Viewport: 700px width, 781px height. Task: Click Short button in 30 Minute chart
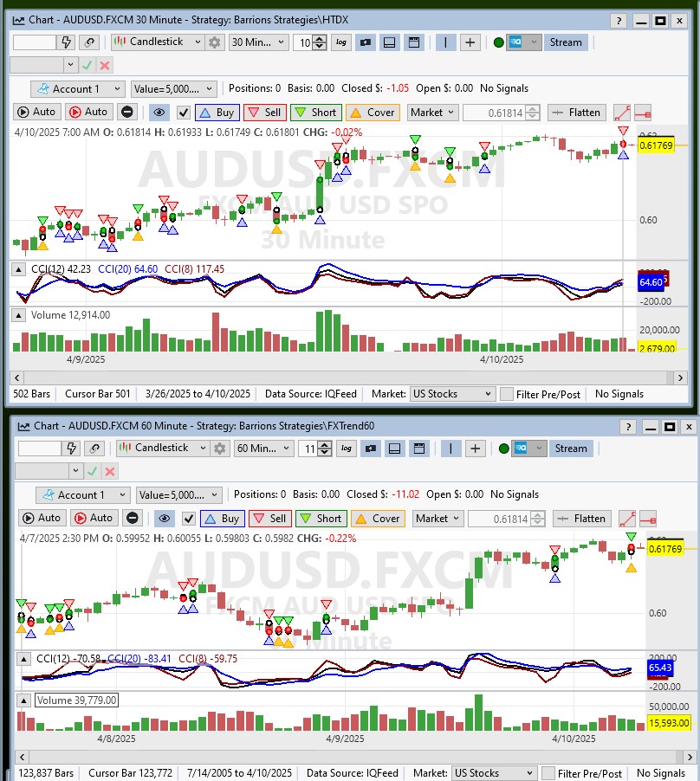316,113
